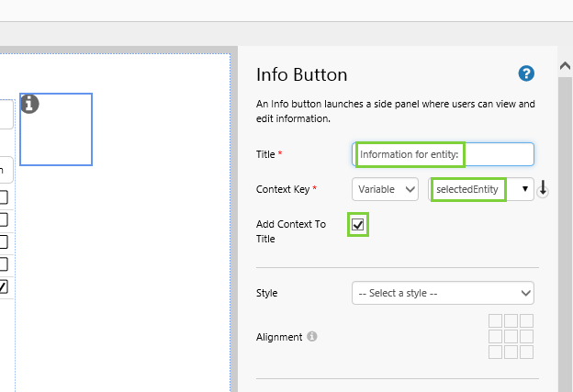The height and width of the screenshot is (392, 573).
Task: Set alignment to bottom-left grid cell
Action: (x=496, y=352)
